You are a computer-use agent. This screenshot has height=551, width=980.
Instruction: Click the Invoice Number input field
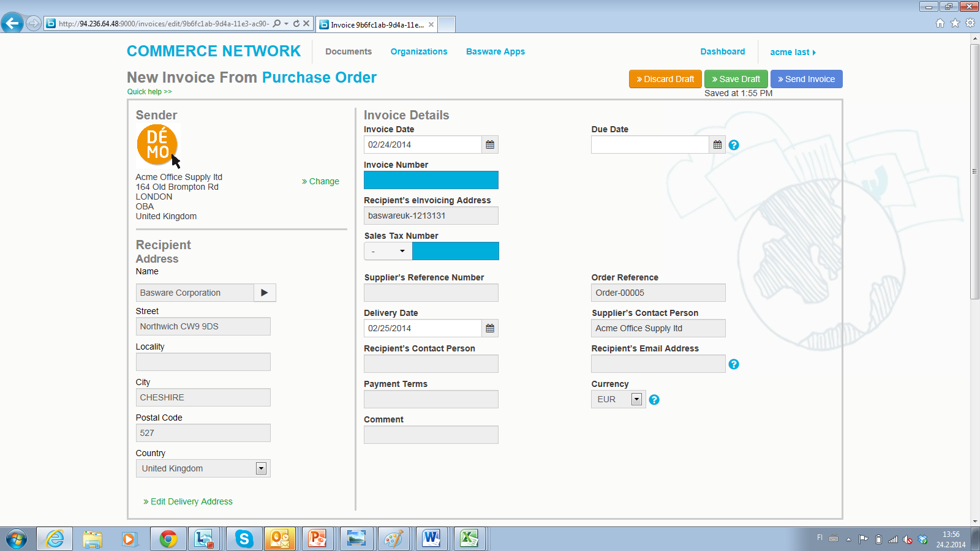click(431, 180)
